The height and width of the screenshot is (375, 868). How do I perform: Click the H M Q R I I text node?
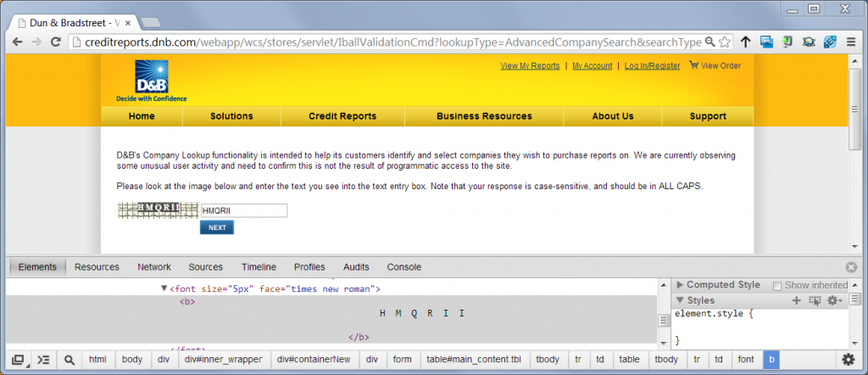422,314
